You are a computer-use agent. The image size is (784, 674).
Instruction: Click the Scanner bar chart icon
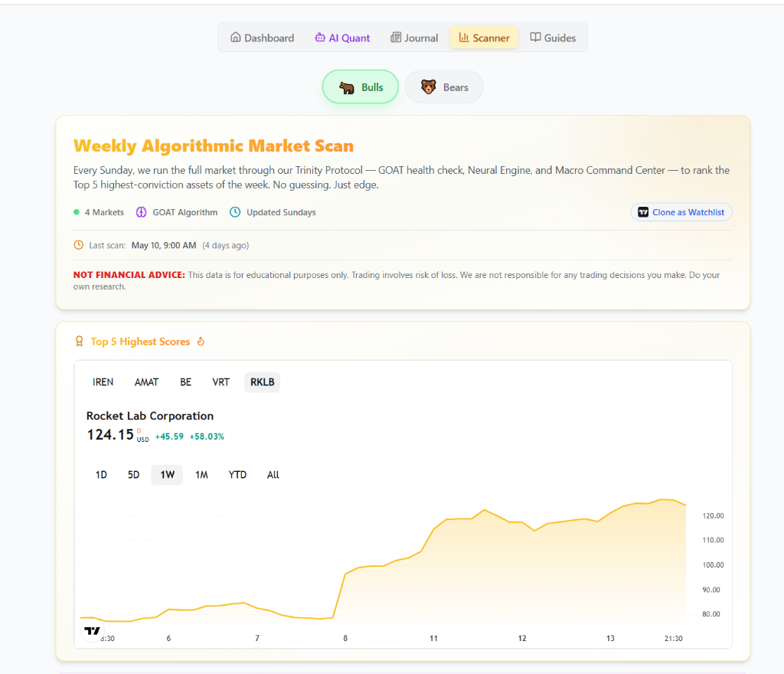(464, 38)
